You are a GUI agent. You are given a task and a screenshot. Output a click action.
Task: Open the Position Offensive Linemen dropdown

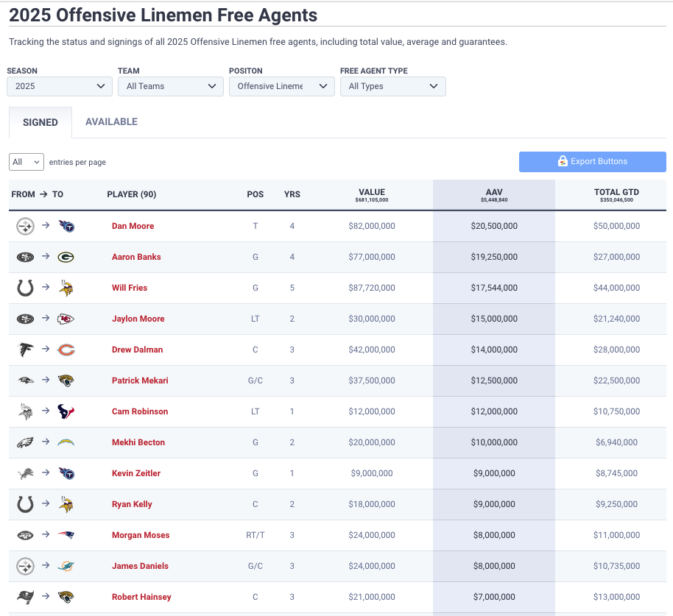[x=282, y=86]
